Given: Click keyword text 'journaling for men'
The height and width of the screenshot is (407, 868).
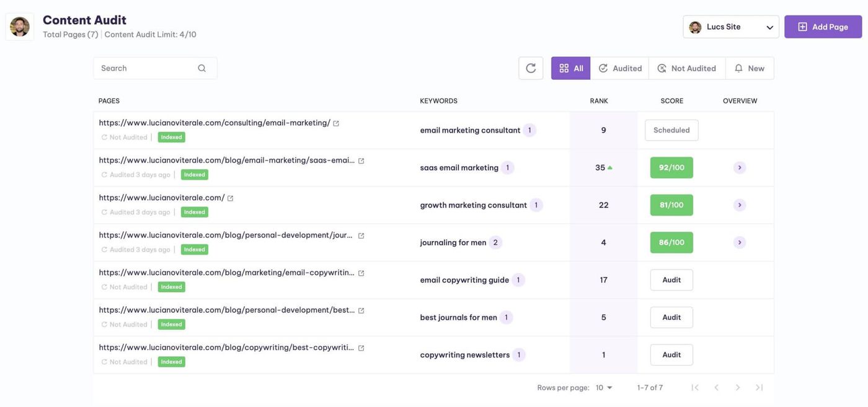Looking at the screenshot, I should point(453,243).
